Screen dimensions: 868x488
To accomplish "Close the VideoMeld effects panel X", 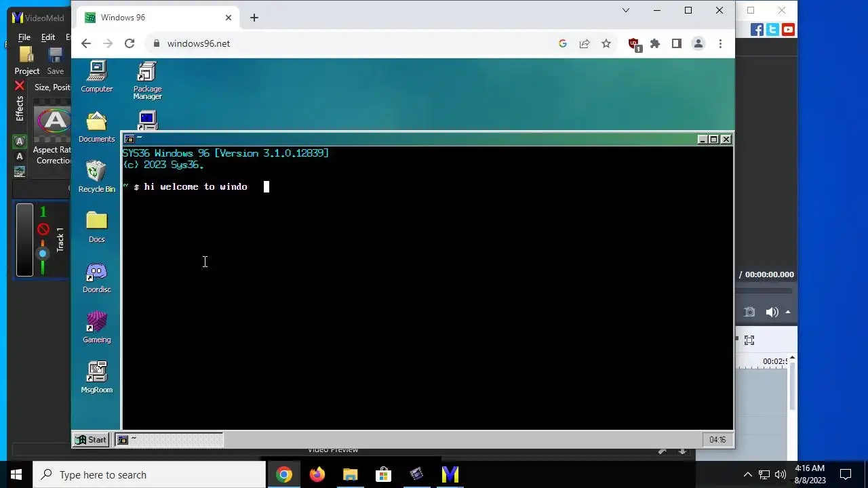I will (x=19, y=86).
